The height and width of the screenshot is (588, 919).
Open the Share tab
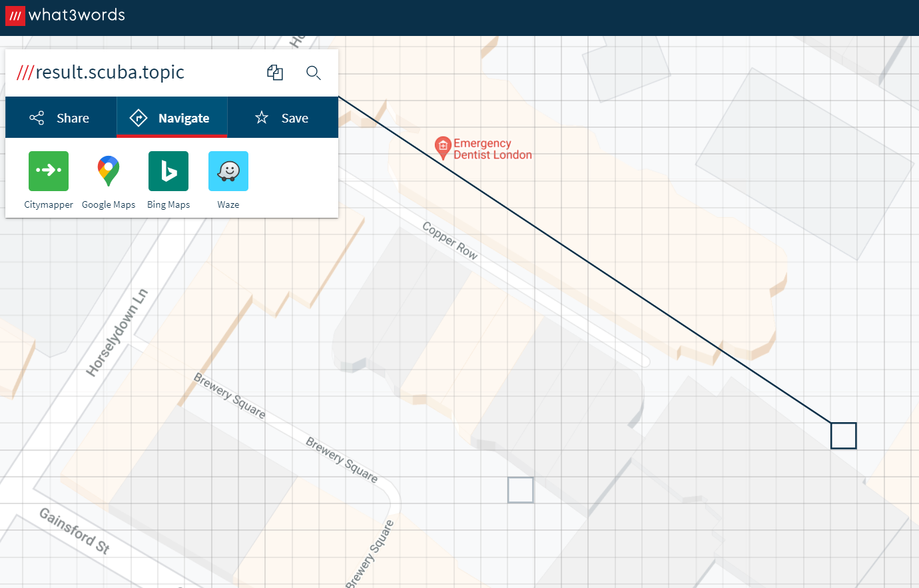click(x=61, y=118)
